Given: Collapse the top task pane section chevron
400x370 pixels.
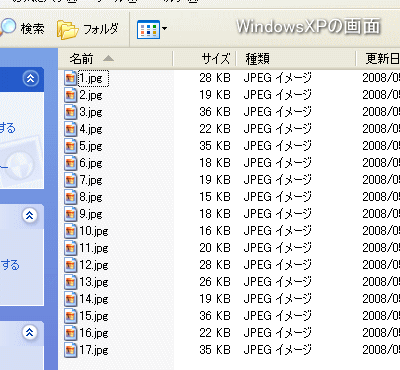Looking at the screenshot, I should click(x=30, y=79).
